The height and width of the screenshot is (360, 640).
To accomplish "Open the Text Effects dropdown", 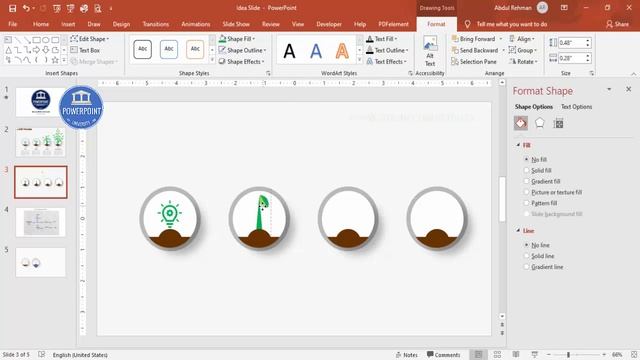I will click(386, 62).
